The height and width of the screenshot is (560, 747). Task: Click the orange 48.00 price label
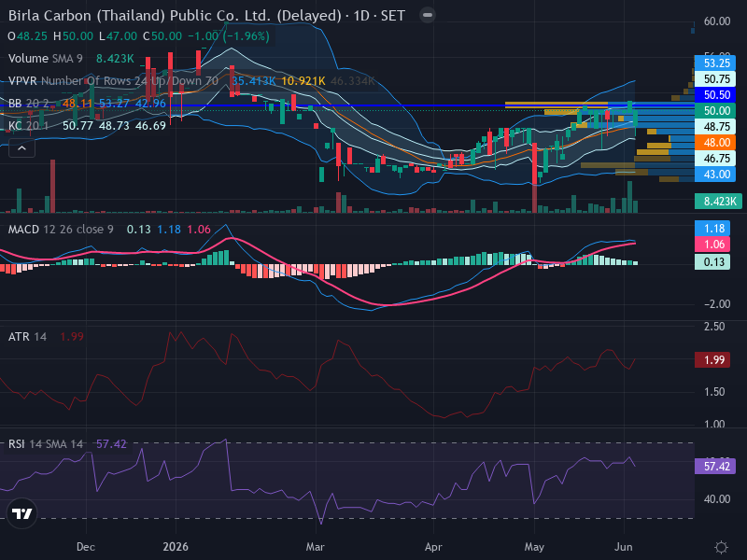click(715, 143)
